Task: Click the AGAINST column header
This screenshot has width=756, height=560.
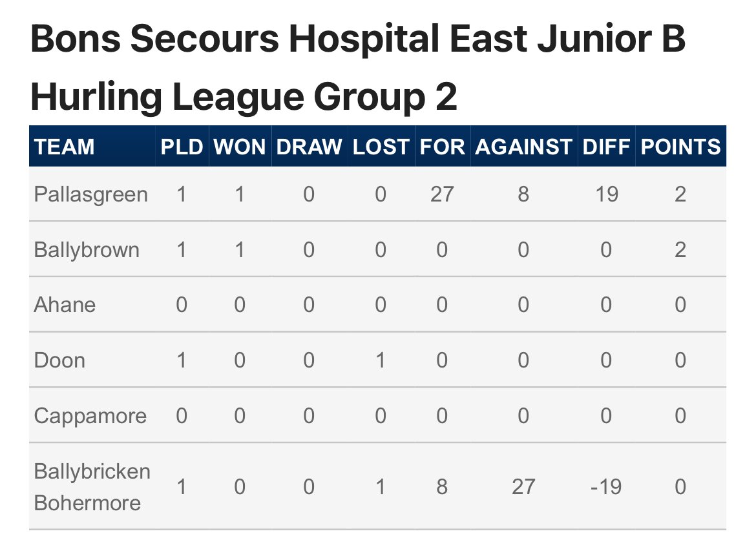Action: 523,147
